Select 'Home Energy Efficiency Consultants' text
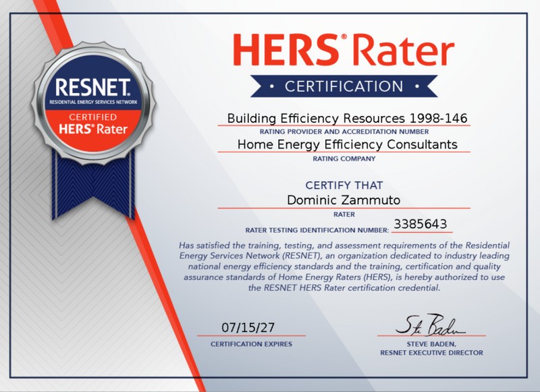The image size is (540, 392). [347, 144]
